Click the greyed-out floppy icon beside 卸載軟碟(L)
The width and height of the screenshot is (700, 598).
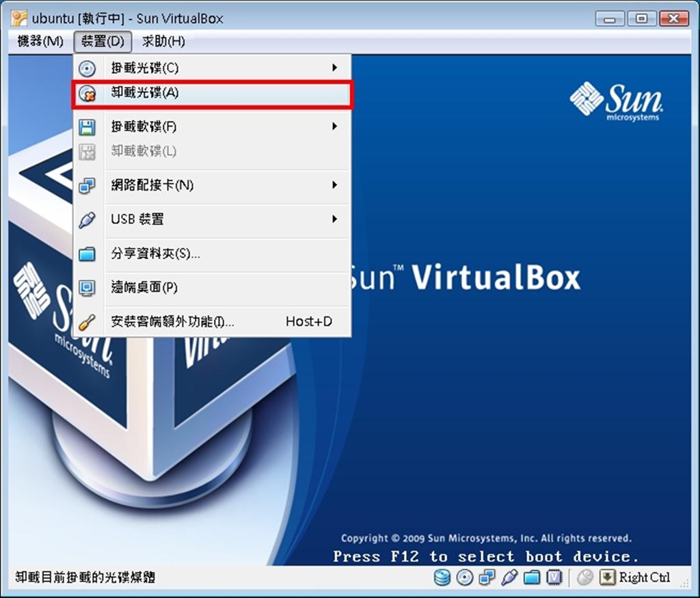click(x=87, y=152)
